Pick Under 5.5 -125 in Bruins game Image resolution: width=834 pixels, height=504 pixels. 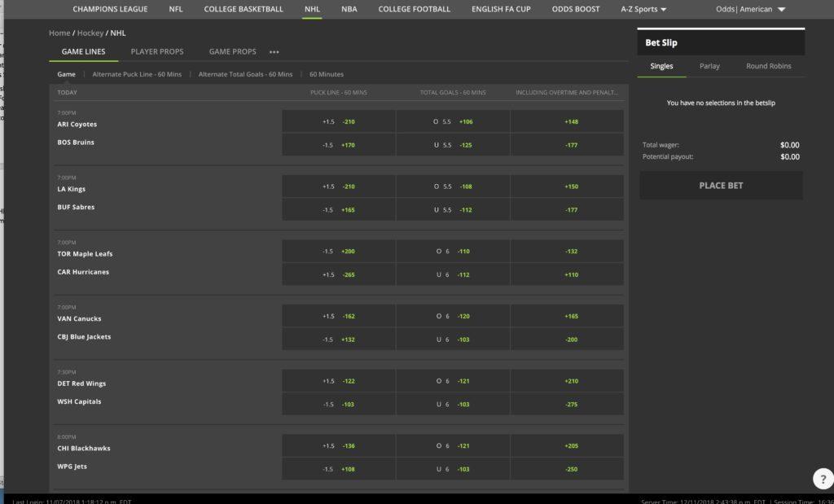tap(453, 145)
